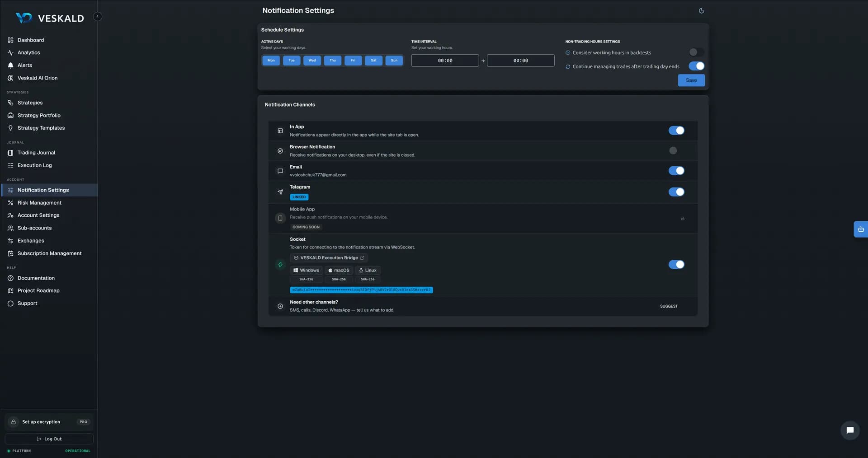Toggle Thu active day
The height and width of the screenshot is (458, 868).
[333, 61]
